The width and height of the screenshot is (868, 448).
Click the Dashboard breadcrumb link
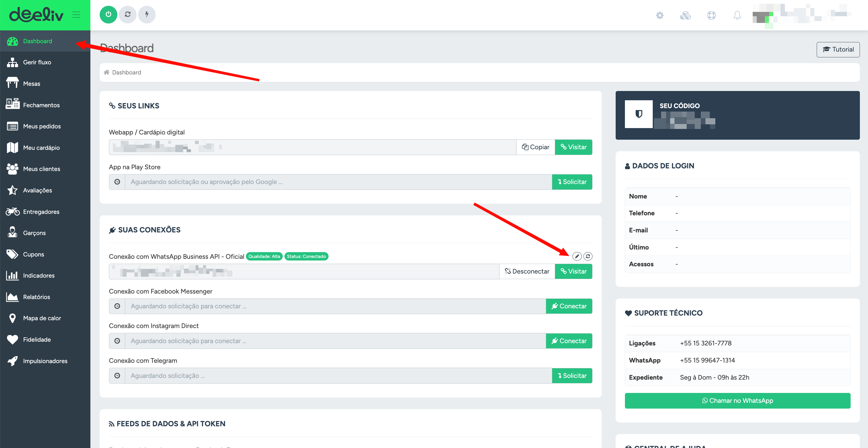(126, 72)
